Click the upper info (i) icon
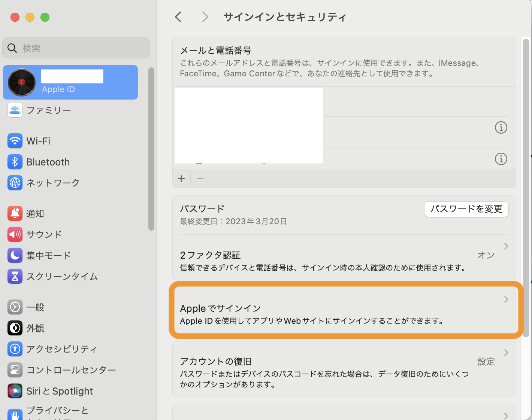The height and width of the screenshot is (420, 532). coord(501,127)
